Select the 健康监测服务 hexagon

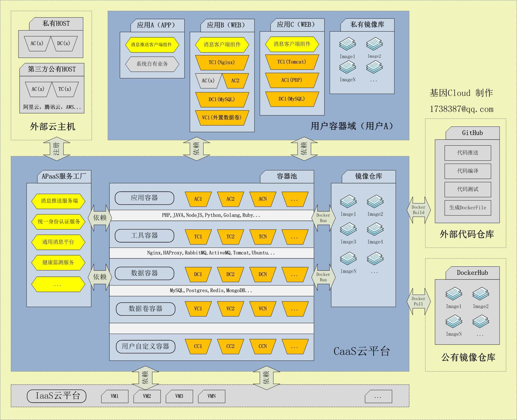tap(58, 262)
